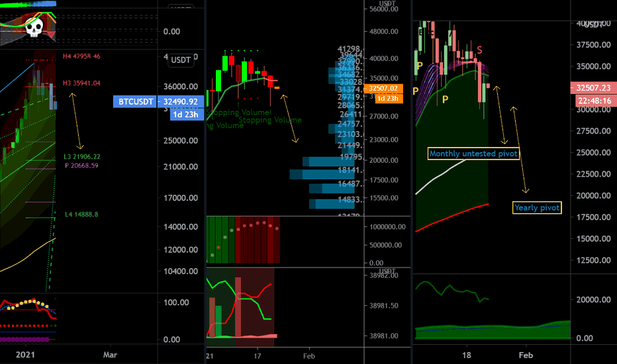Click the red down-triangle marker beside the skull
The image size is (617, 364).
tap(51, 35)
